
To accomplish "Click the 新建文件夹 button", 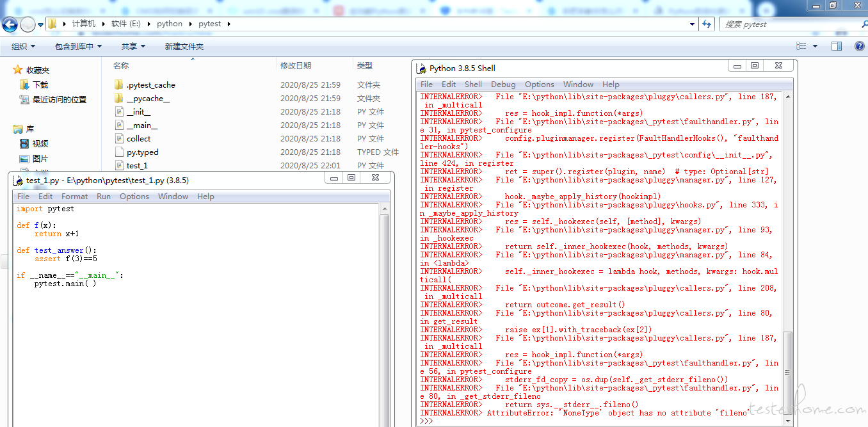I will click(184, 46).
